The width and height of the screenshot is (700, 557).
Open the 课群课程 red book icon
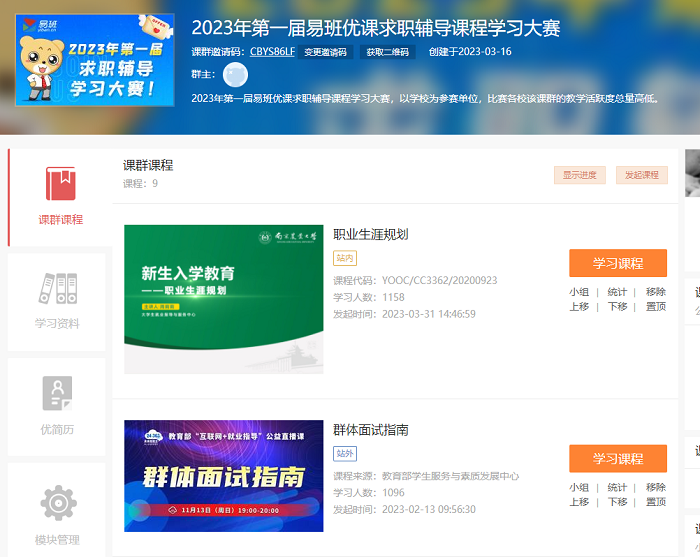coord(61,183)
